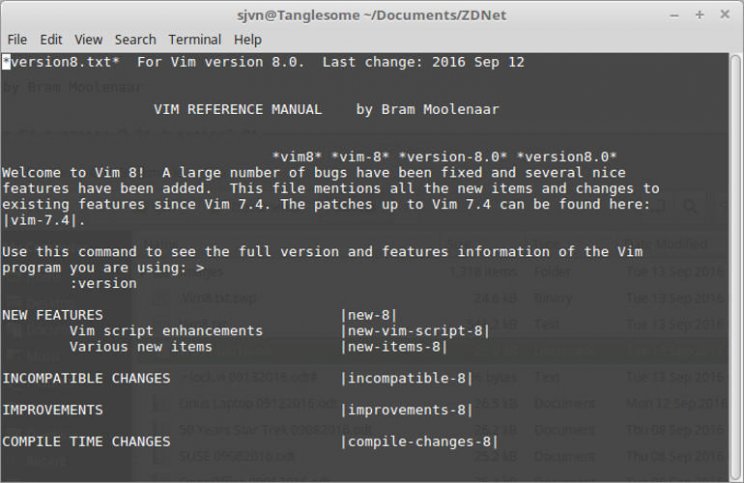Click the 'IMPROVEMENTS' heading
This screenshot has height=483, width=744.
coord(52,410)
